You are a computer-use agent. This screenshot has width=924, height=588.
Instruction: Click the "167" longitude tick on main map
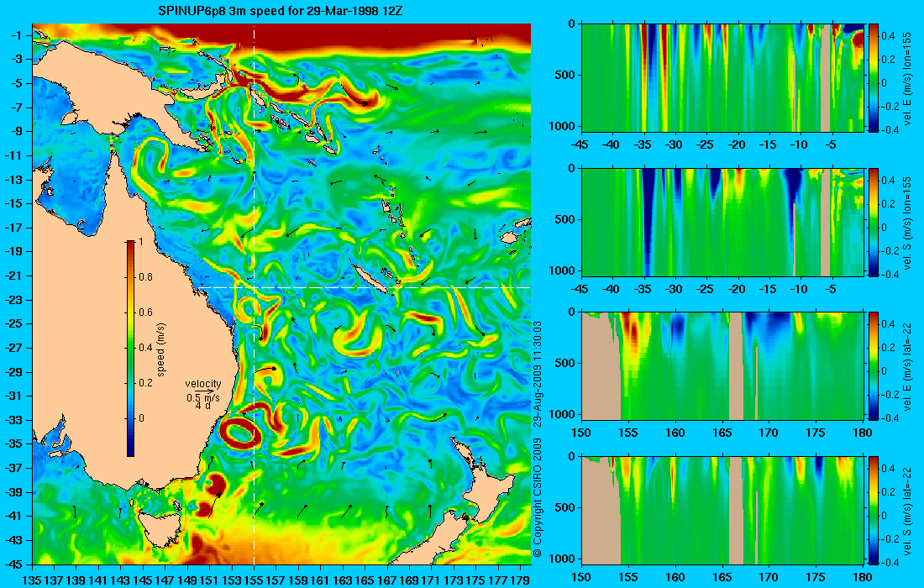point(387,580)
